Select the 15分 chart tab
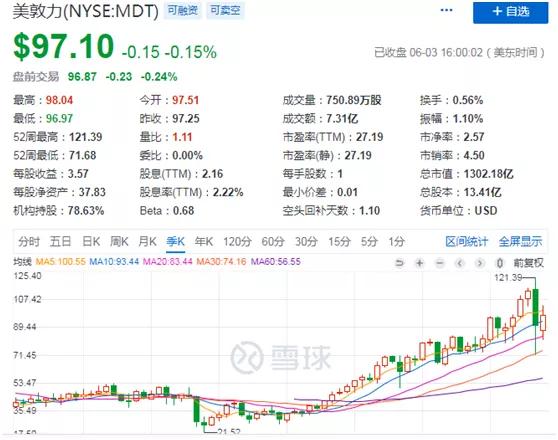This screenshot has width=558, height=440. click(x=339, y=242)
